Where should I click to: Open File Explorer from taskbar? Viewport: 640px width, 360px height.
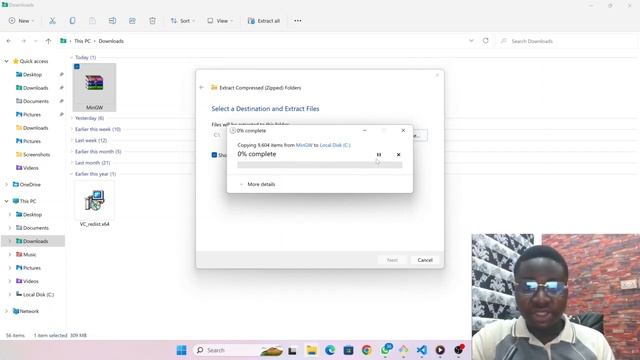(312, 350)
